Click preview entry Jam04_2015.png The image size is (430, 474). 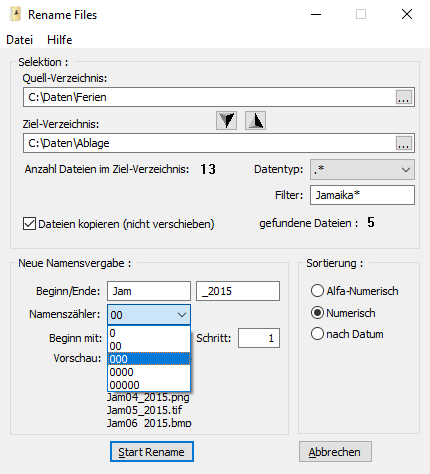click(148, 397)
